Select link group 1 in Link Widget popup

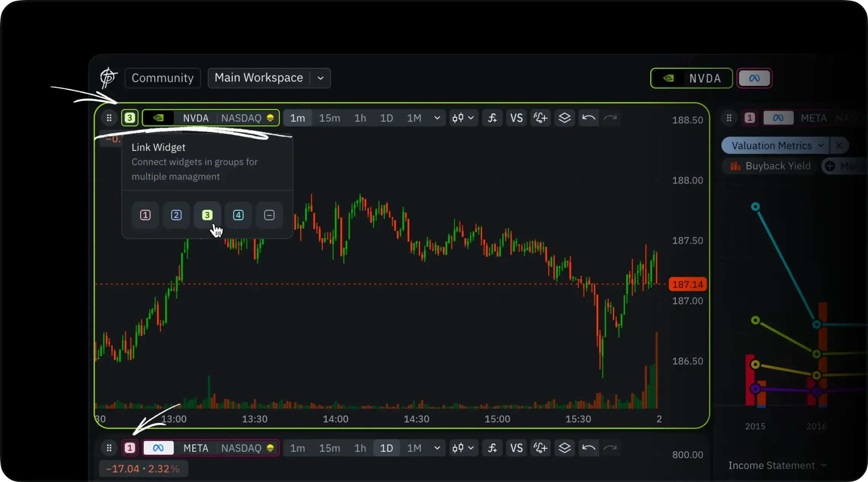click(x=145, y=215)
